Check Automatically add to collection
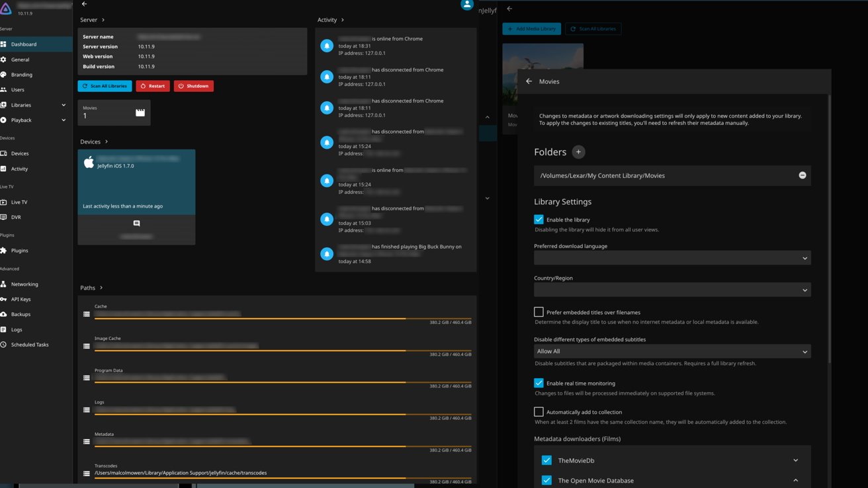 click(x=539, y=412)
